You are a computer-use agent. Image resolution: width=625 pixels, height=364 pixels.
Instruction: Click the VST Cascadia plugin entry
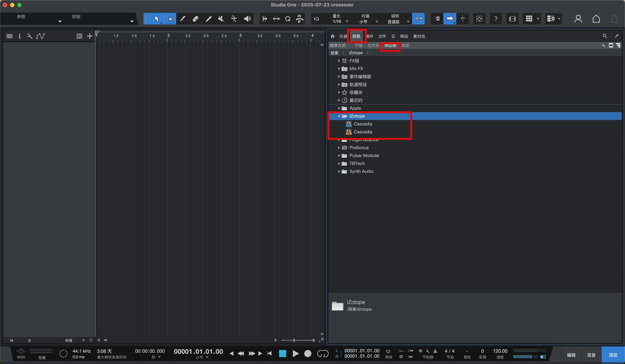click(363, 124)
